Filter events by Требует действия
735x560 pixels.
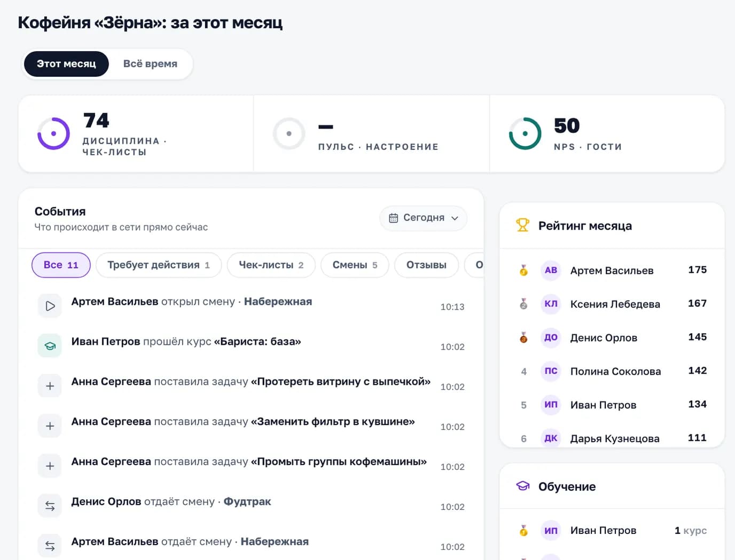(x=159, y=265)
